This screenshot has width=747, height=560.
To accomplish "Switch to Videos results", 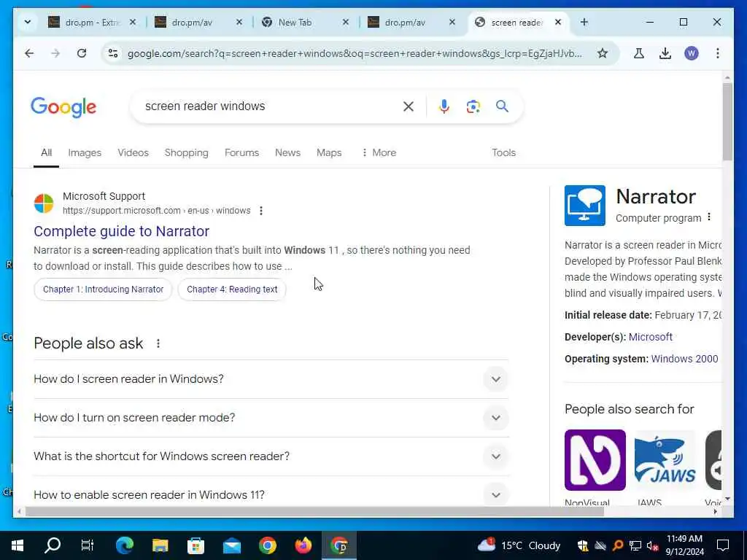I will tap(133, 153).
